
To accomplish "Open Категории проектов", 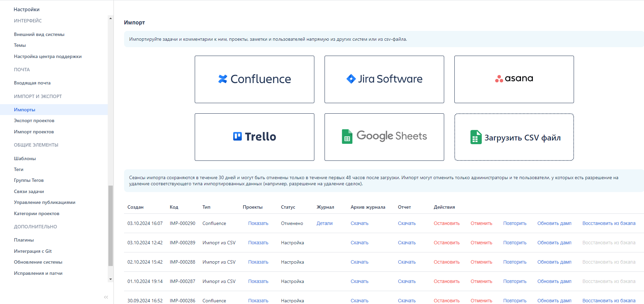I will click(x=36, y=213).
